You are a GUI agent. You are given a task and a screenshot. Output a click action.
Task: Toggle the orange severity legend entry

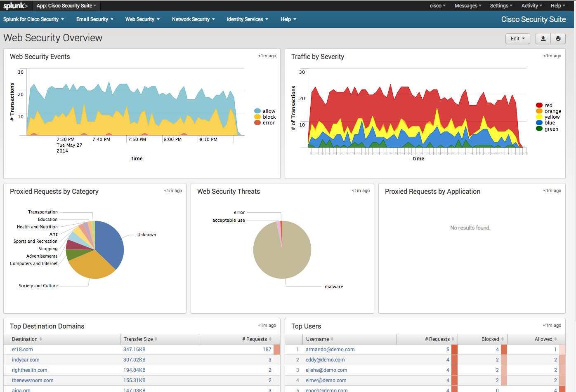tap(552, 111)
